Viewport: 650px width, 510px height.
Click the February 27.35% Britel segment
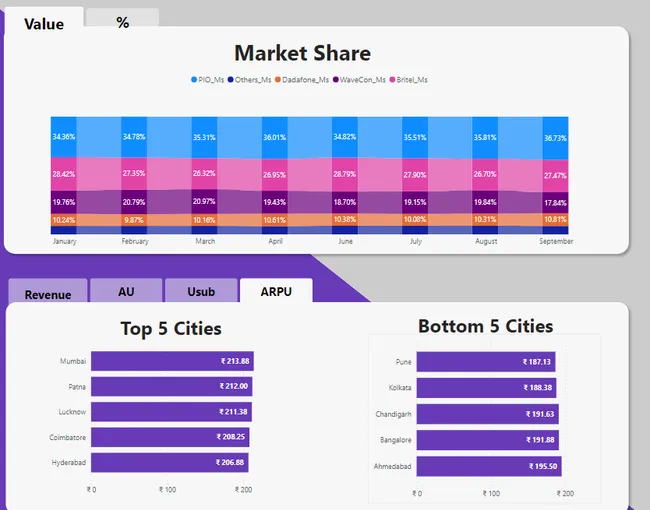(134, 174)
